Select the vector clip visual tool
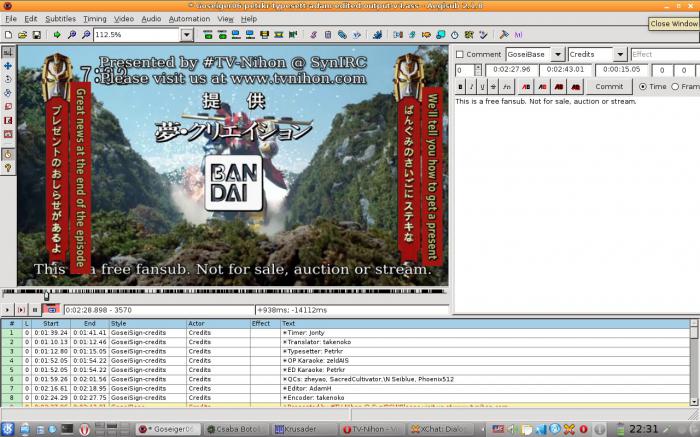Image resolution: width=700 pixels, height=437 pixels. pos(8,134)
